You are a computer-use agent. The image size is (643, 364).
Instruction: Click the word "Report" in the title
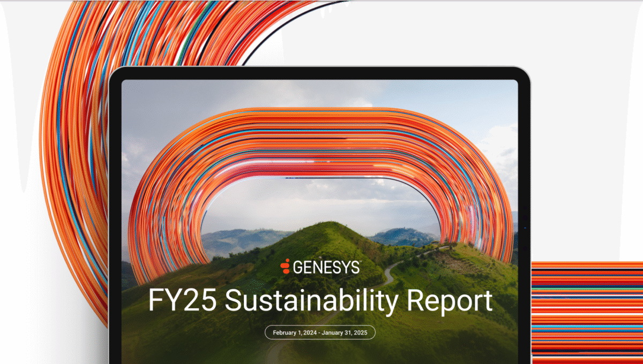(x=449, y=301)
